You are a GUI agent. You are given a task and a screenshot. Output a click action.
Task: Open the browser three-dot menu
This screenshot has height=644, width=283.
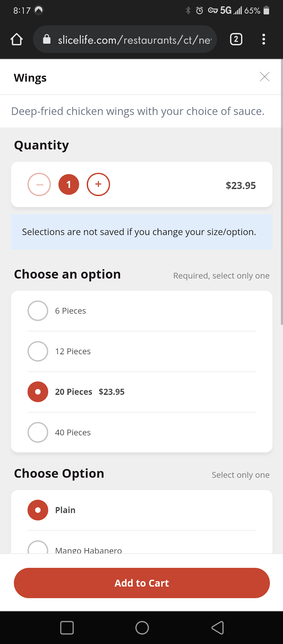point(264,39)
